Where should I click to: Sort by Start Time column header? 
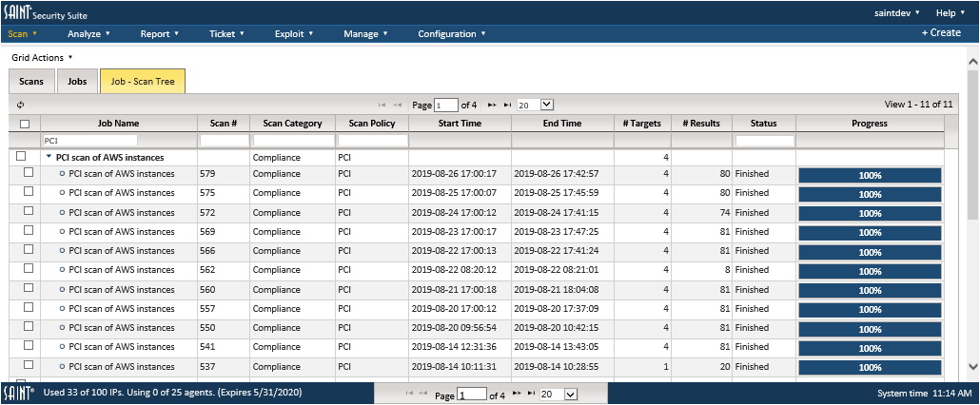[460, 124]
